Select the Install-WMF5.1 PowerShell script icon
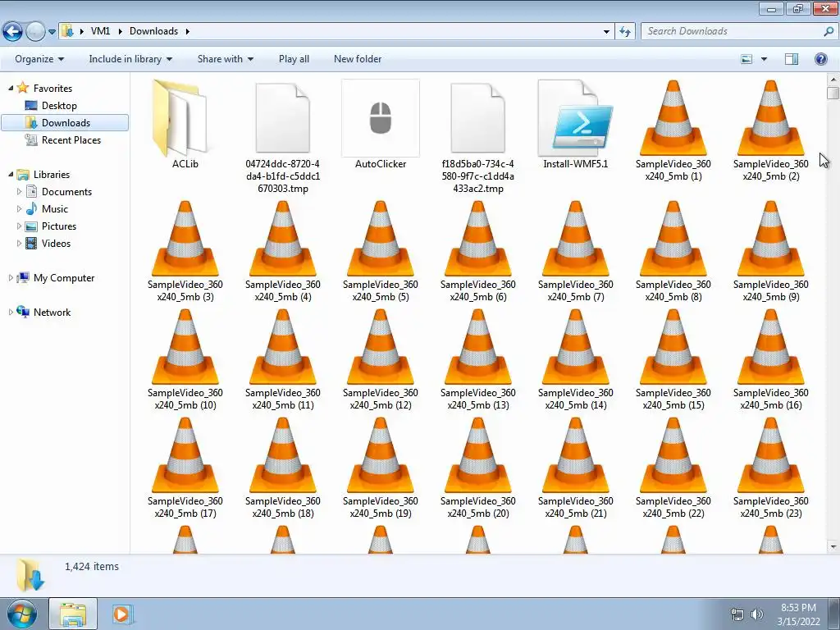 click(x=575, y=118)
